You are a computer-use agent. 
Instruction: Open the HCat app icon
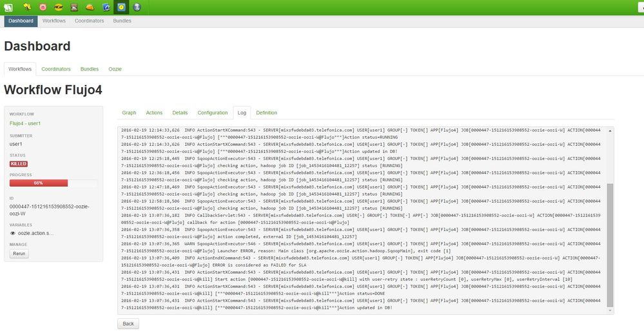58,7
